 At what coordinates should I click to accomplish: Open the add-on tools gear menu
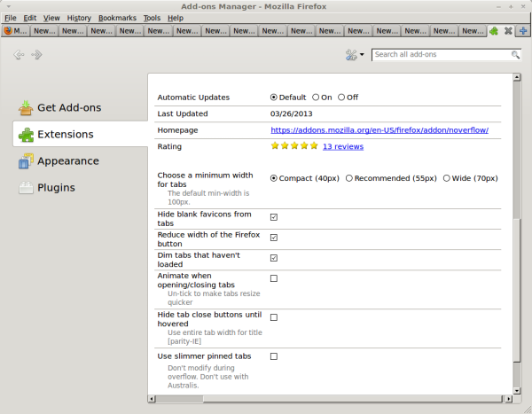coord(355,55)
